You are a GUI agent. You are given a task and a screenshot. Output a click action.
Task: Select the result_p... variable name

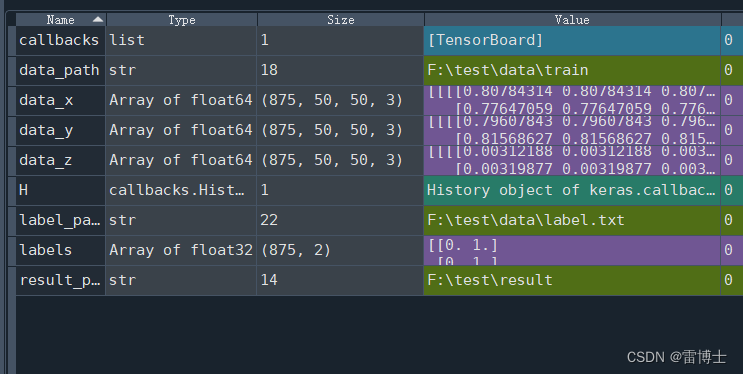[60, 280]
